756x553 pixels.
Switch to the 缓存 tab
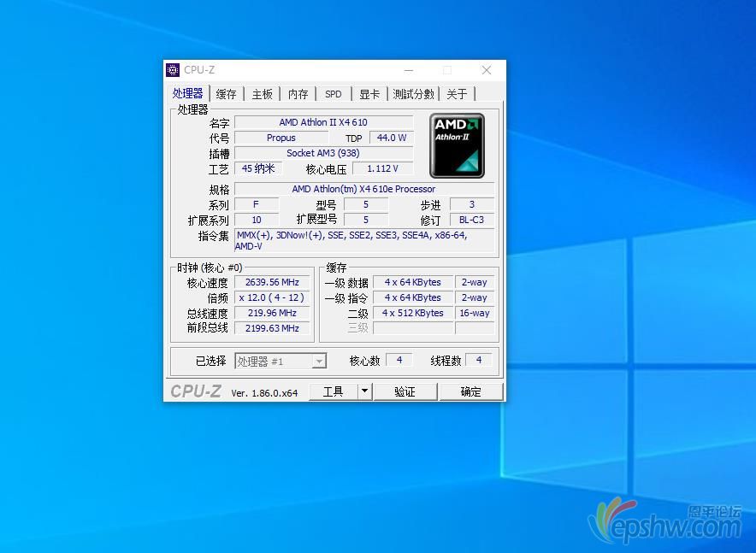pyautogui.click(x=226, y=94)
